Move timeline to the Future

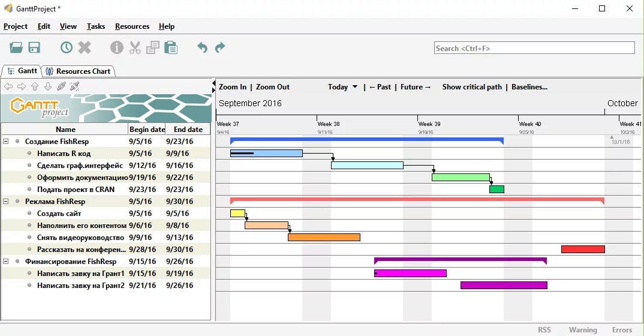[416, 86]
